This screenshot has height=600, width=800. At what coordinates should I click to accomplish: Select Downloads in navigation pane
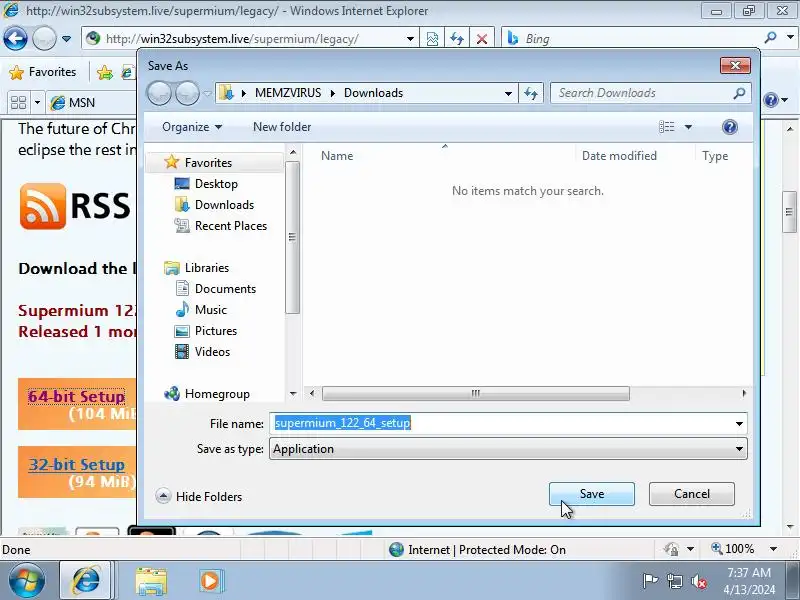pyautogui.click(x=224, y=205)
